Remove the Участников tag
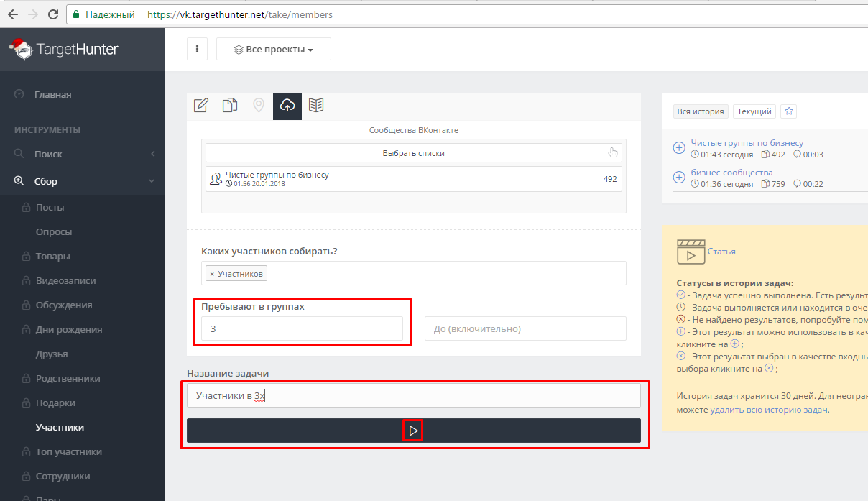 coord(211,274)
